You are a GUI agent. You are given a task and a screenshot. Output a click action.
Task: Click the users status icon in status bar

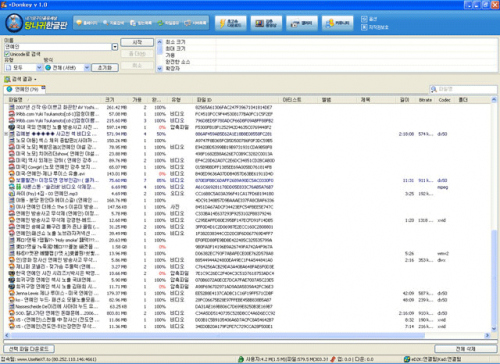(x=241, y=359)
